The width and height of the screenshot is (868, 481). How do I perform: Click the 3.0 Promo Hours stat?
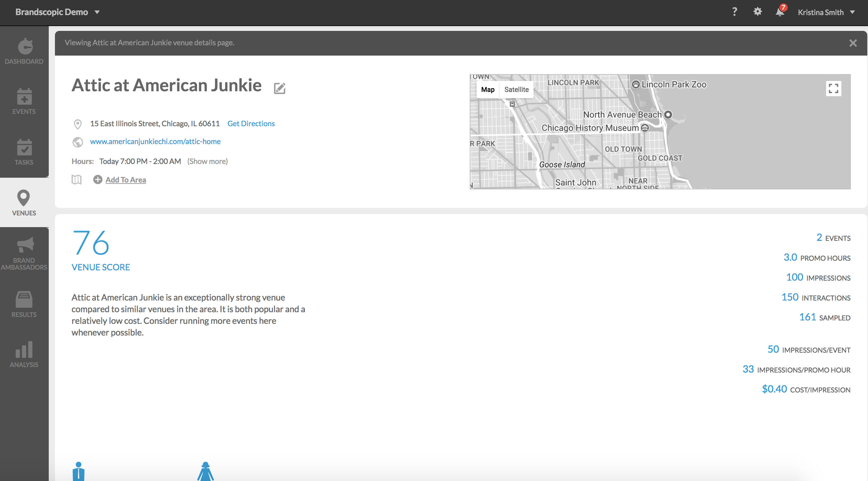point(817,257)
